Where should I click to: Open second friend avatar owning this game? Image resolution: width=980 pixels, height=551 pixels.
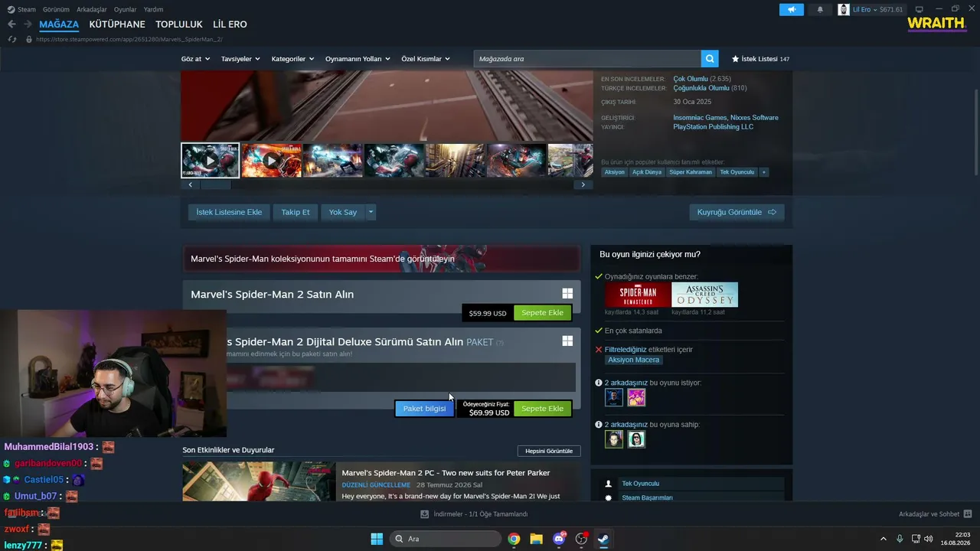(x=636, y=439)
